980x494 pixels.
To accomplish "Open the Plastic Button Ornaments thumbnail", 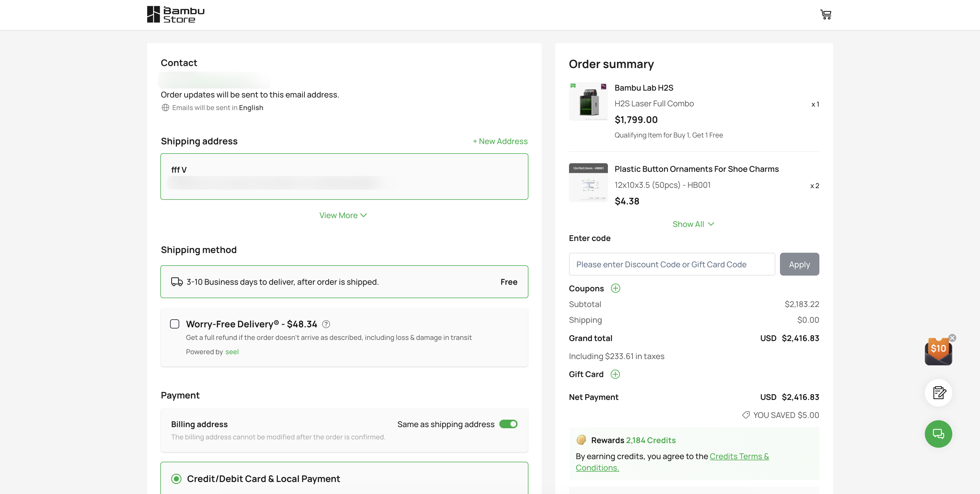I will pyautogui.click(x=588, y=183).
